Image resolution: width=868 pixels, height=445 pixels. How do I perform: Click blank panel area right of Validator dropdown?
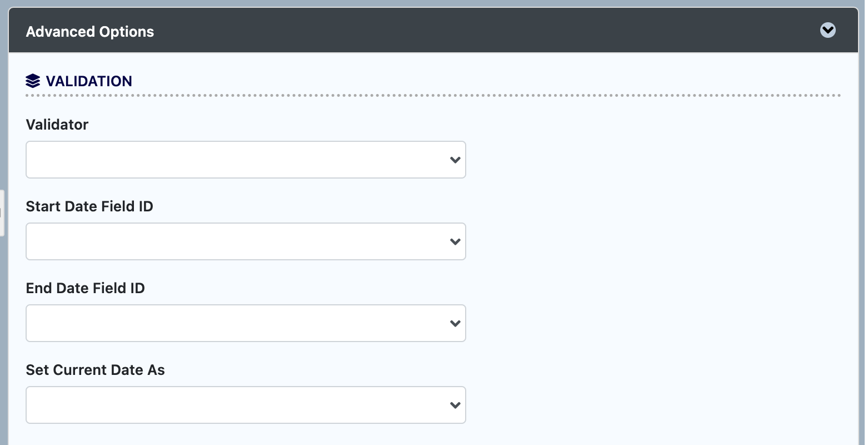pos(656,160)
